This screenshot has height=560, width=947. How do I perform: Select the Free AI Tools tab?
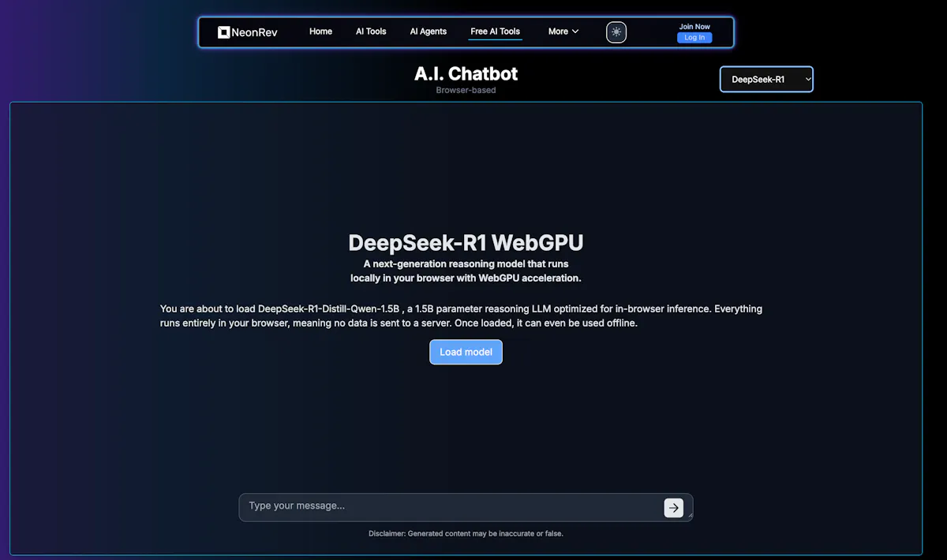(495, 32)
